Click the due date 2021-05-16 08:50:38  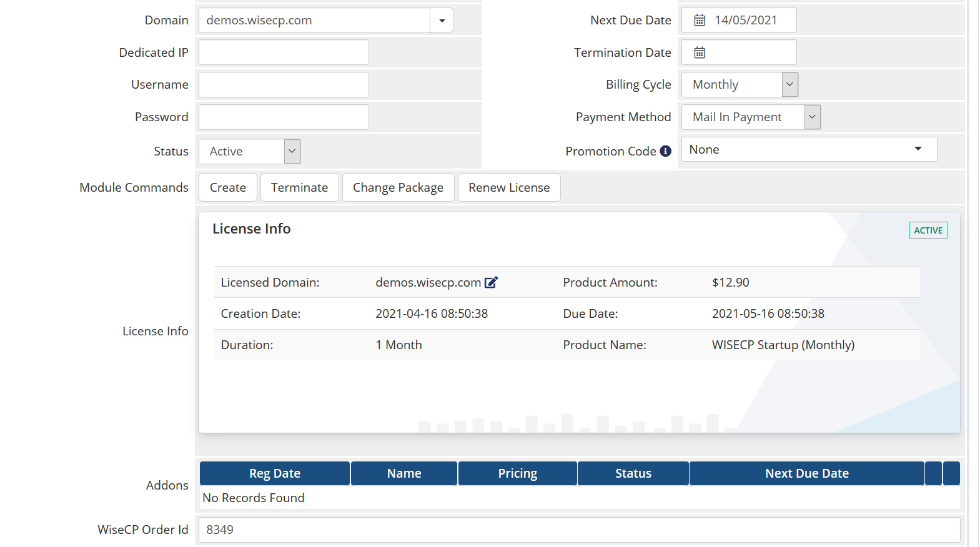768,313
